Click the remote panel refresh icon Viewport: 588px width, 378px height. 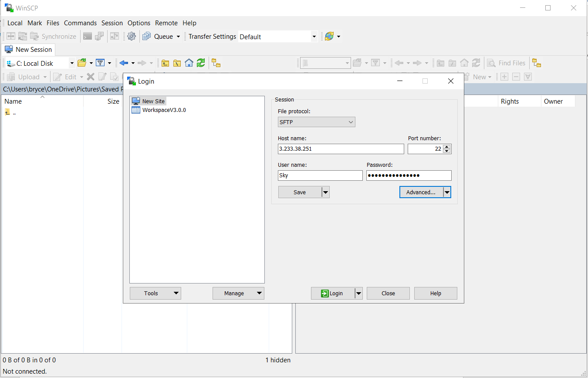[x=476, y=63]
